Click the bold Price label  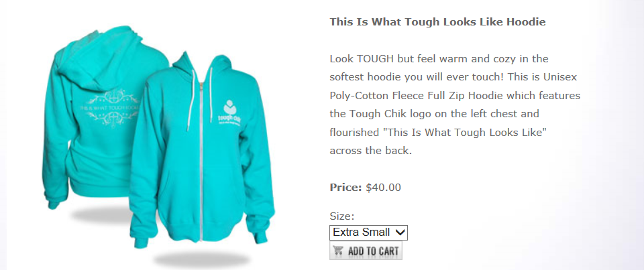(x=345, y=188)
